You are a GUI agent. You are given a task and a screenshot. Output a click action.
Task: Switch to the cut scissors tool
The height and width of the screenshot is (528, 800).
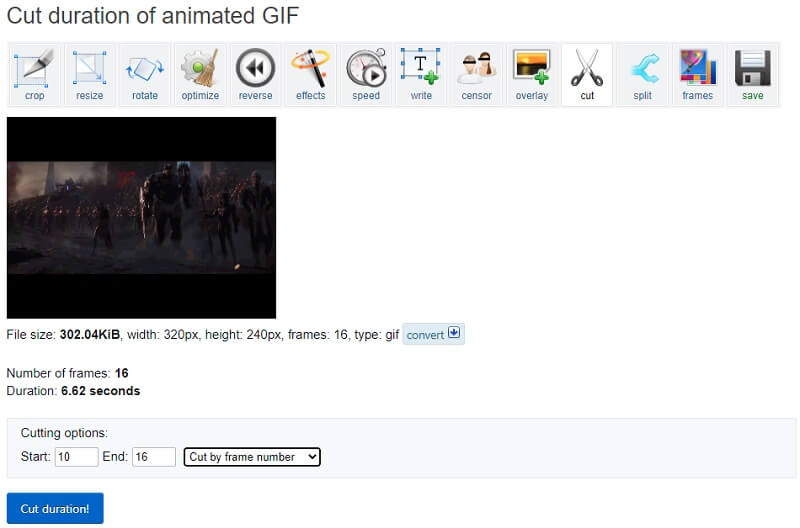pos(587,74)
